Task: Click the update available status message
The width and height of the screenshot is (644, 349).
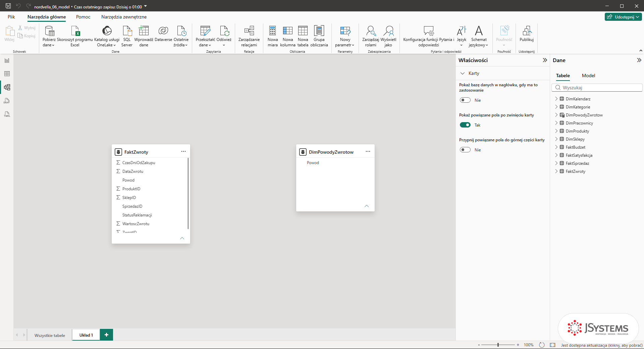Action: coord(602,345)
